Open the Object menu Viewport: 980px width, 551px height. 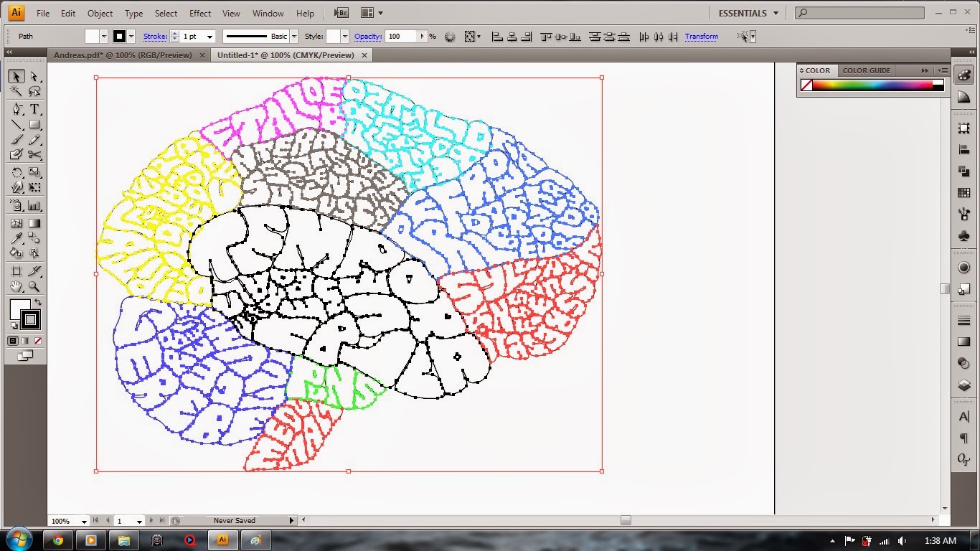(100, 13)
